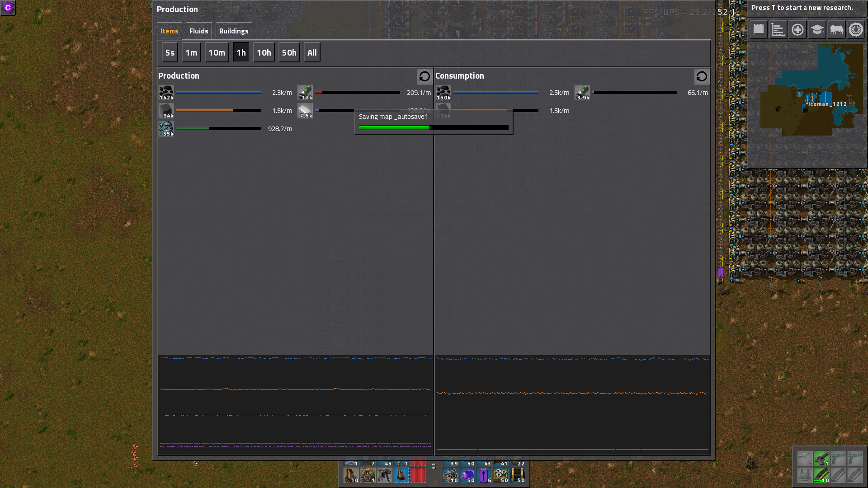The image size is (868, 488).
Task: Select the 1h time range
Action: point(241,52)
